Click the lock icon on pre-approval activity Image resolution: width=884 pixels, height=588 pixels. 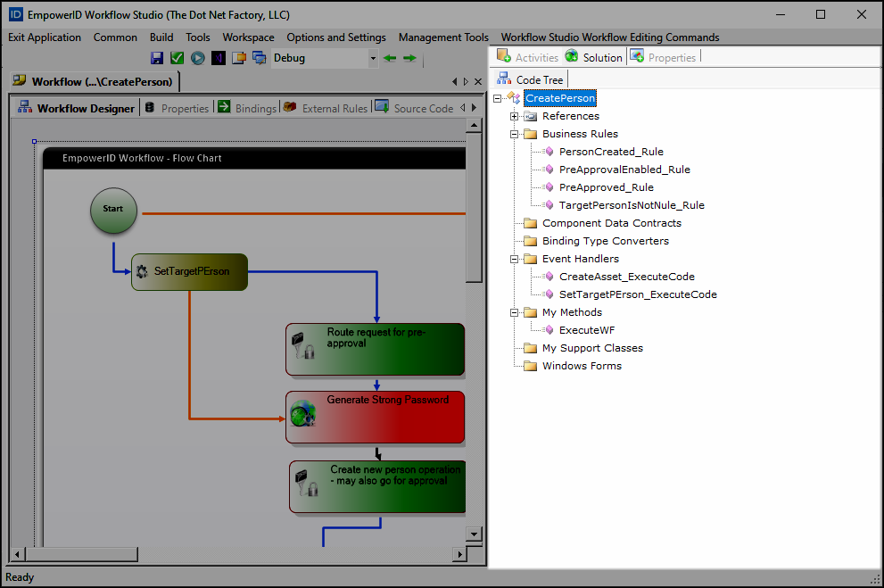pos(309,352)
